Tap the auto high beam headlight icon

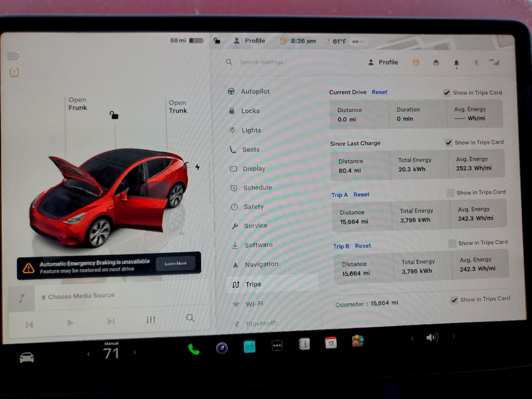pos(13,56)
